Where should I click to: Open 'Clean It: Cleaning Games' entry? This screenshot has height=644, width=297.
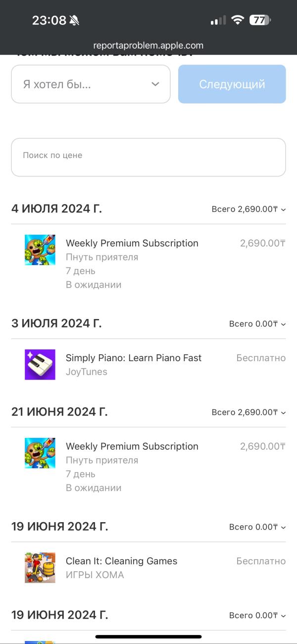(121, 561)
